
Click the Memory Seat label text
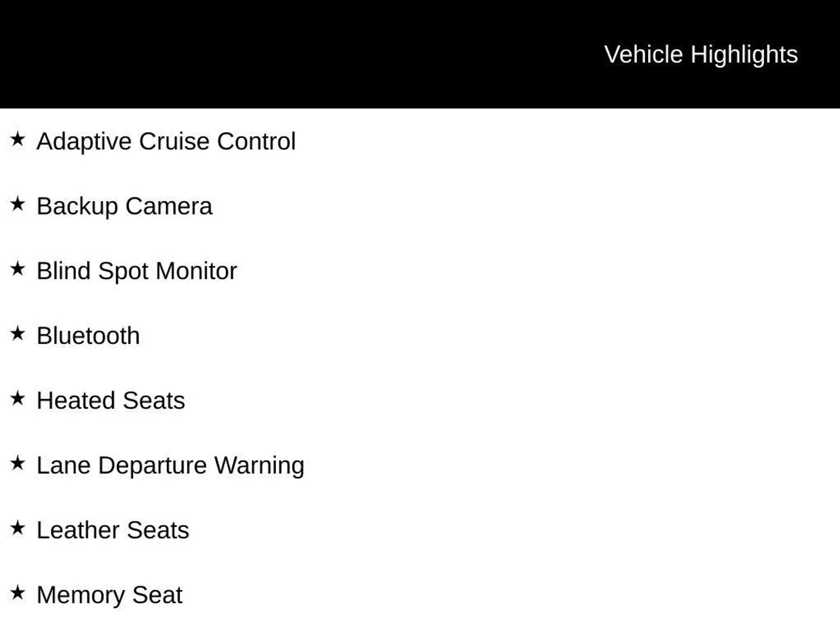click(109, 595)
